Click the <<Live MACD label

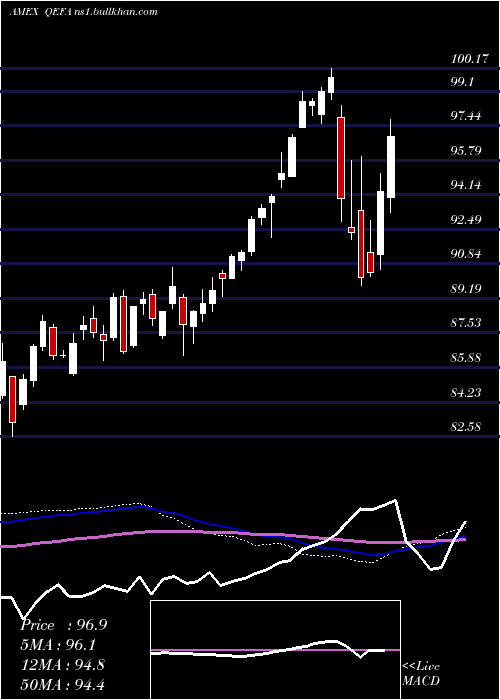(x=421, y=674)
